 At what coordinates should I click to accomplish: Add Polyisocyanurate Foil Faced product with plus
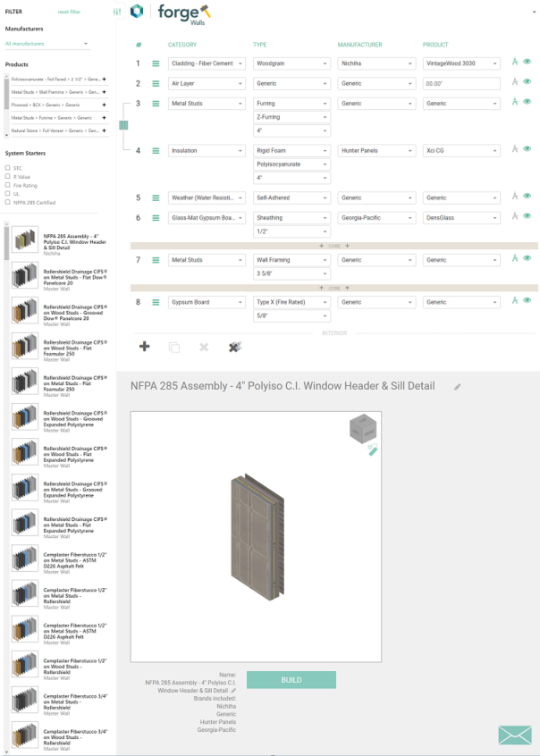(x=105, y=79)
